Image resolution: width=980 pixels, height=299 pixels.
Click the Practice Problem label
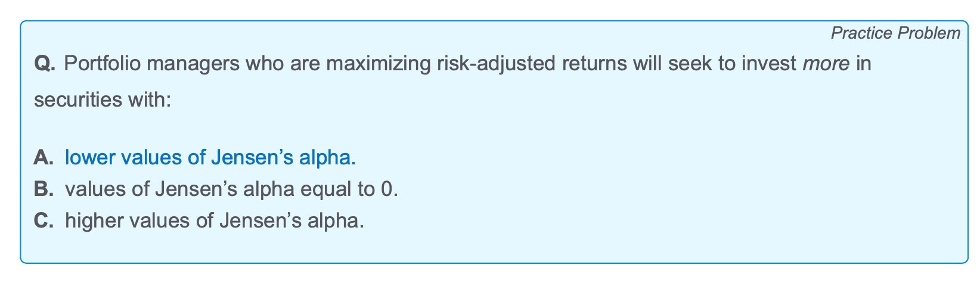coord(895,33)
